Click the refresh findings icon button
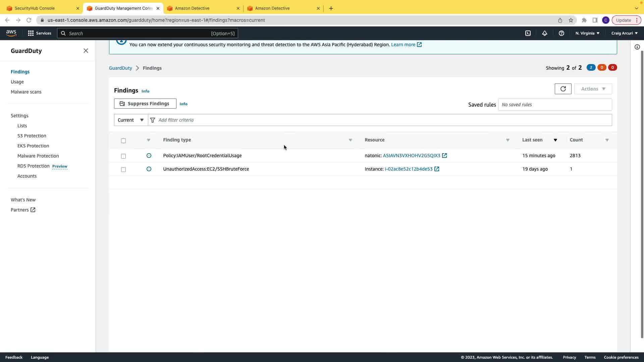Viewport: 644px width, 362px height. pyautogui.click(x=563, y=89)
